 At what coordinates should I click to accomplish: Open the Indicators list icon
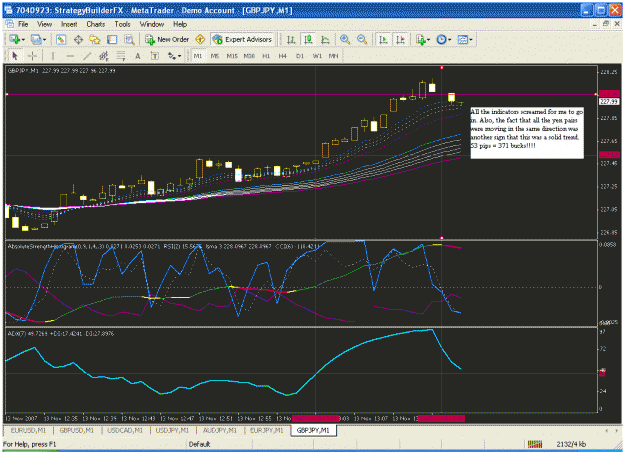pyautogui.click(x=421, y=39)
